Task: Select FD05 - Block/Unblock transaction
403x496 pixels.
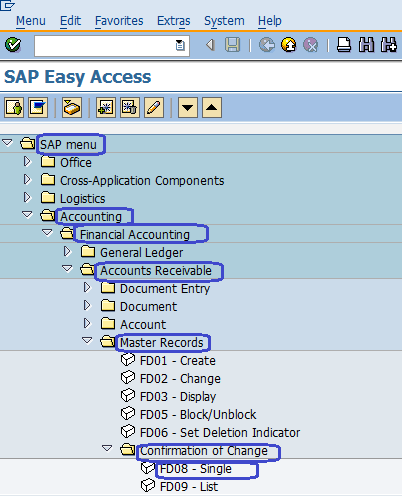Action: point(198,415)
